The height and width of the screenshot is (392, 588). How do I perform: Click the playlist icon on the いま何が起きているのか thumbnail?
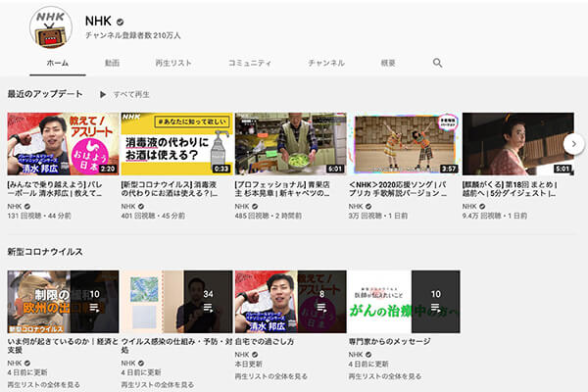pyautogui.click(x=94, y=308)
